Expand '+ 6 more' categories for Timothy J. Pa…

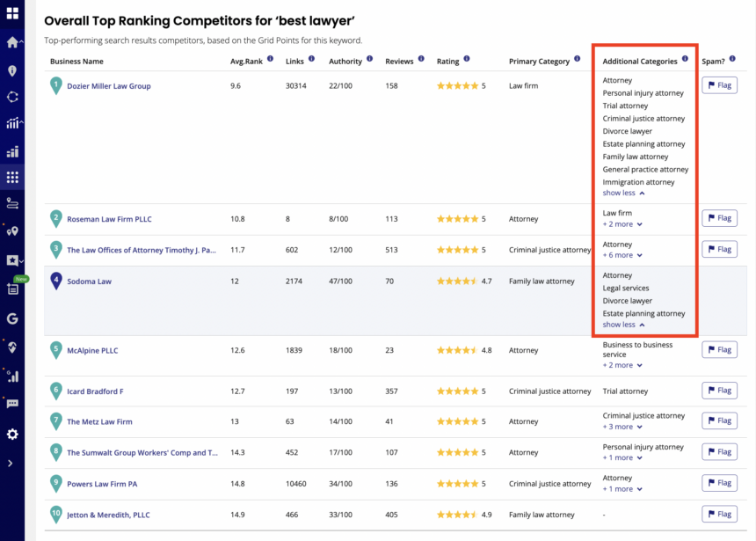[x=622, y=255]
